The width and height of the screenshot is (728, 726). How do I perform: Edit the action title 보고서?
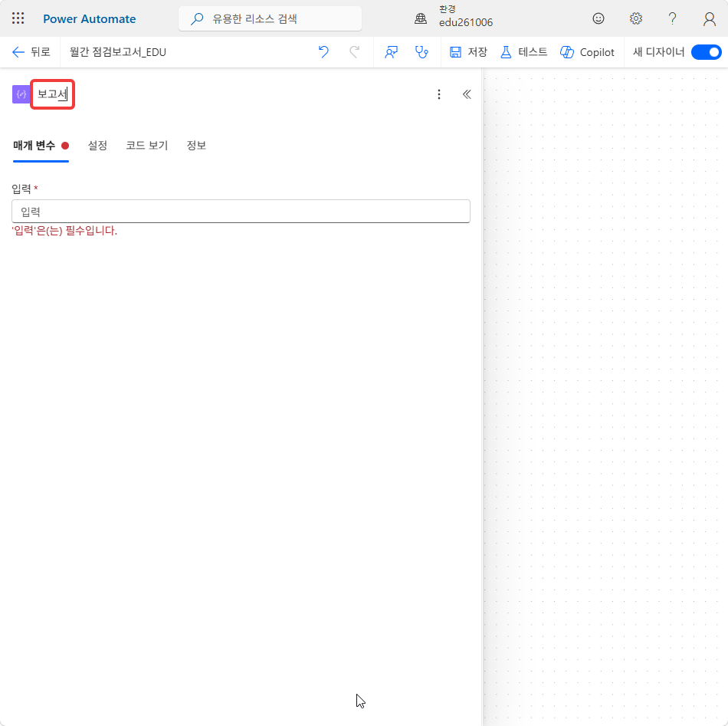pyautogui.click(x=52, y=94)
